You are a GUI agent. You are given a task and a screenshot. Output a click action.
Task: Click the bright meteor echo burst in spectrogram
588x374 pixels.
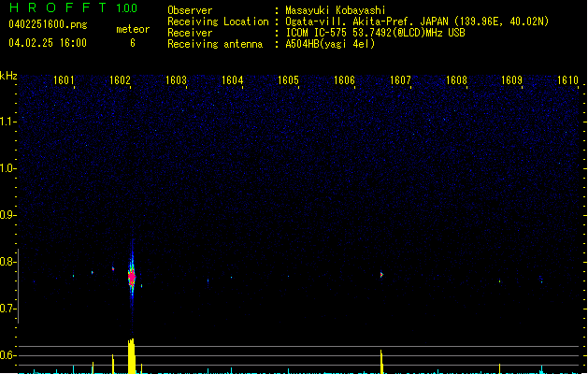pyautogui.click(x=132, y=276)
